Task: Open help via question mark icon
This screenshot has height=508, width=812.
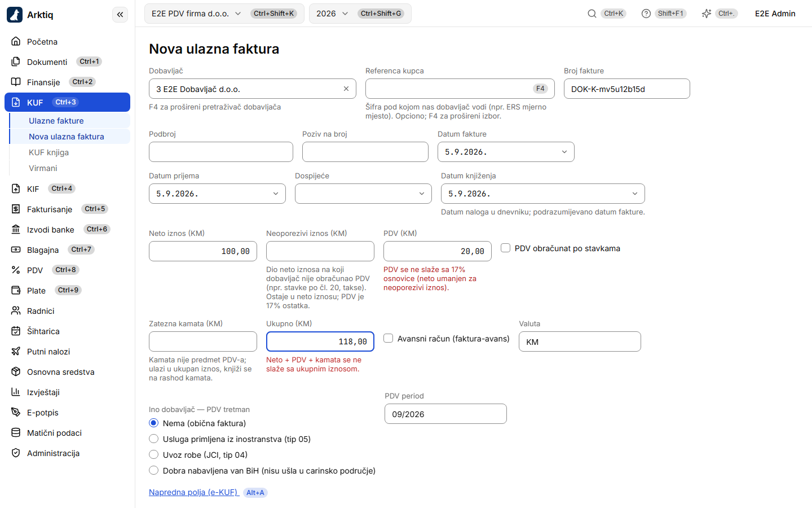Action: (646, 14)
